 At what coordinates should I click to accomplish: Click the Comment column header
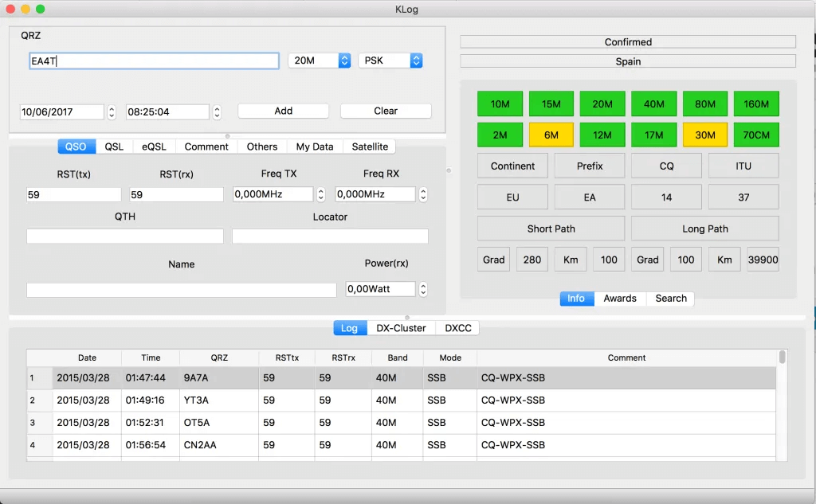pos(626,357)
